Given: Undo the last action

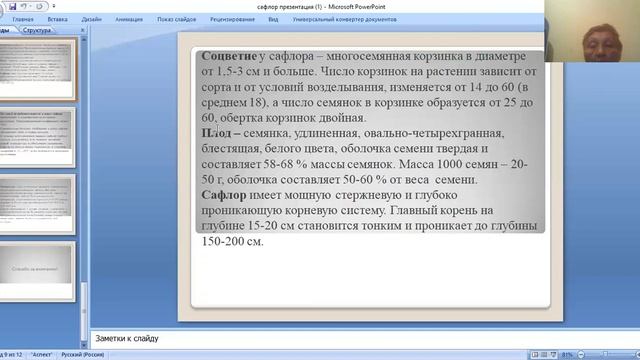Looking at the screenshot, I should click(24, 7).
